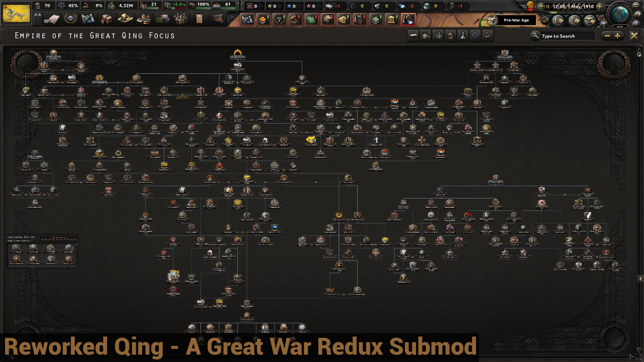
Task: Open the research blueprint tab
Action: coord(88,19)
